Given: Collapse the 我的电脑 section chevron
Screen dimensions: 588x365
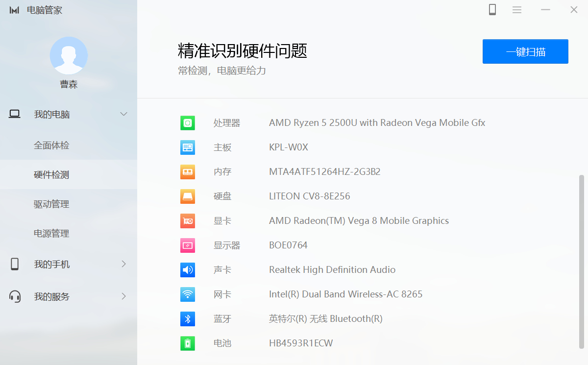Looking at the screenshot, I should [x=123, y=114].
